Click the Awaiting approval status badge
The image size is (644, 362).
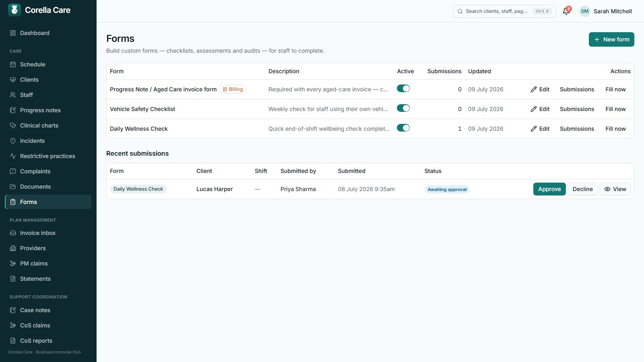[447, 189]
